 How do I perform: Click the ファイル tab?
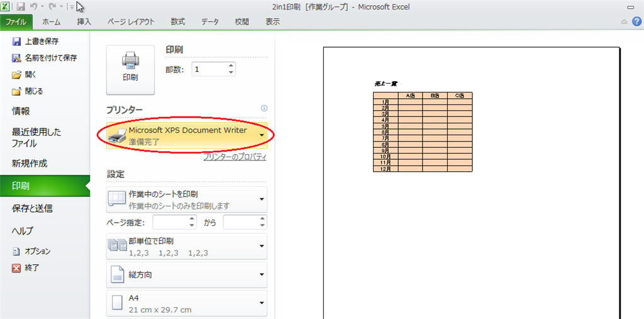[16, 22]
